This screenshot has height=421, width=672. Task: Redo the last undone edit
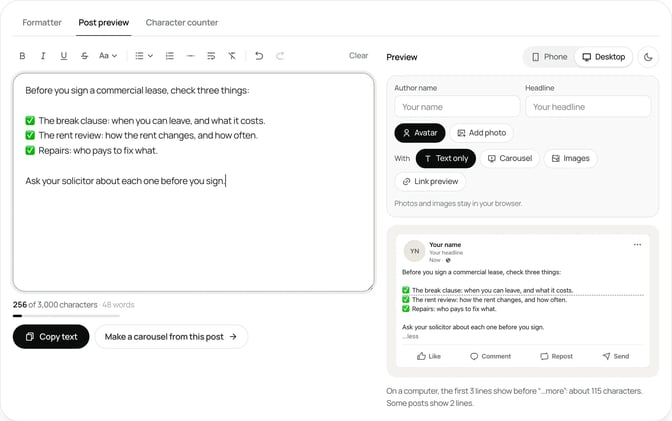(x=280, y=56)
